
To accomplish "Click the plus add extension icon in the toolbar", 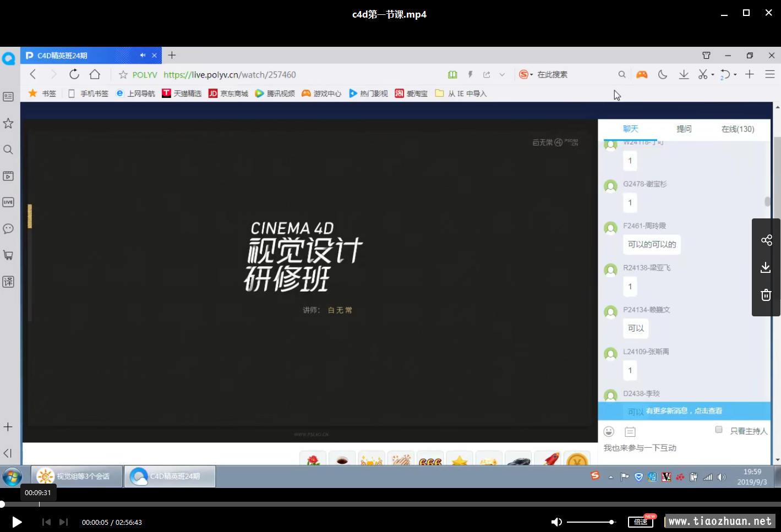I will pyautogui.click(x=750, y=74).
